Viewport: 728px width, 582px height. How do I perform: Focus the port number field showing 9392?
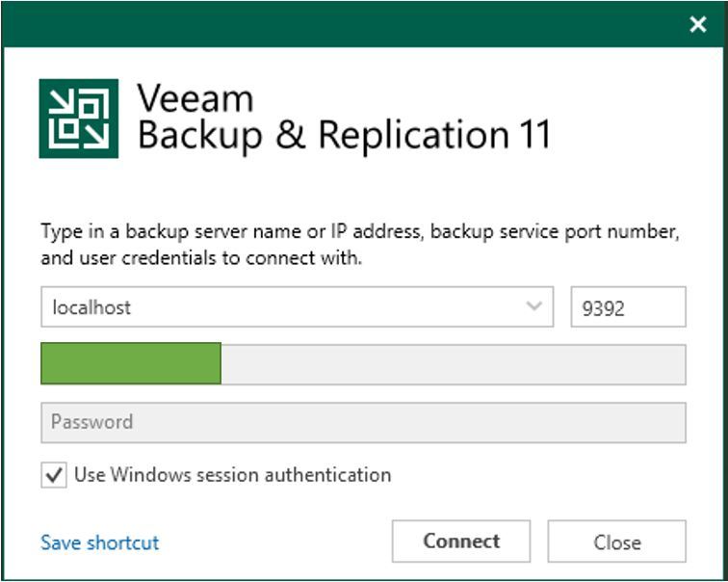point(628,307)
